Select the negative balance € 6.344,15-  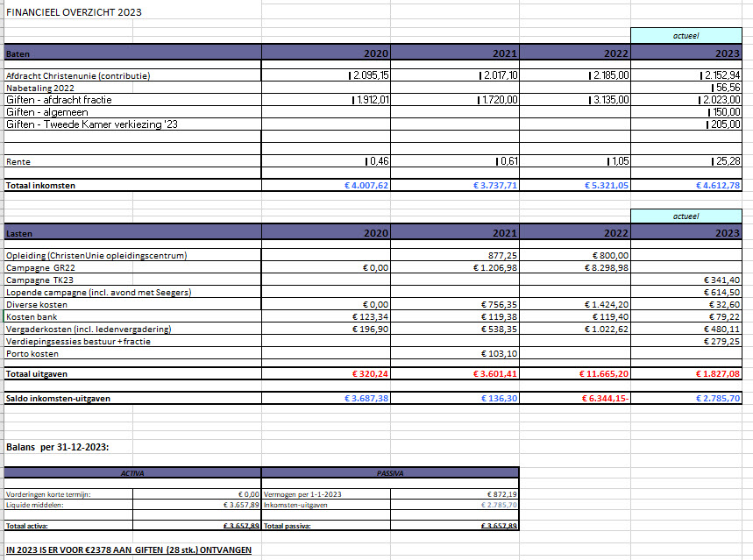605,398
